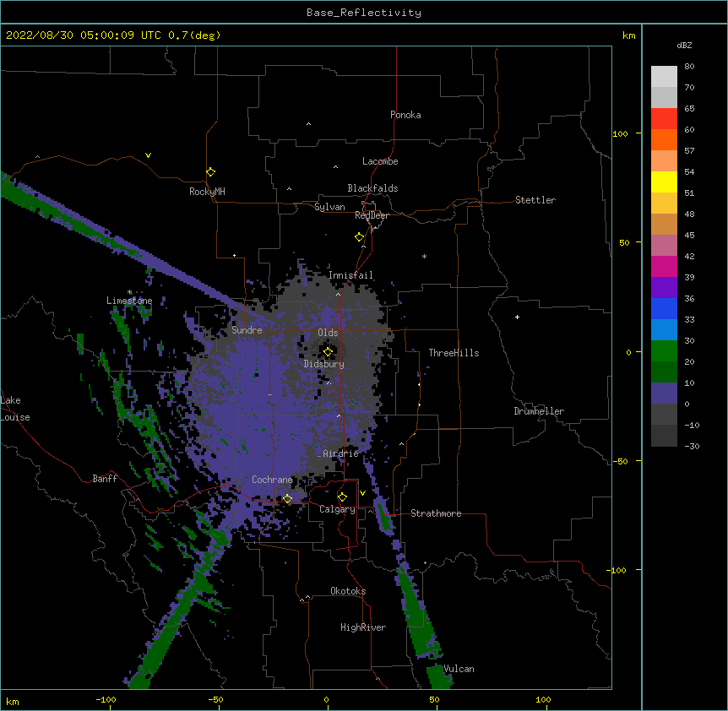Click the Base_Reflectivity title text
728x711 pixels.
[364, 13]
